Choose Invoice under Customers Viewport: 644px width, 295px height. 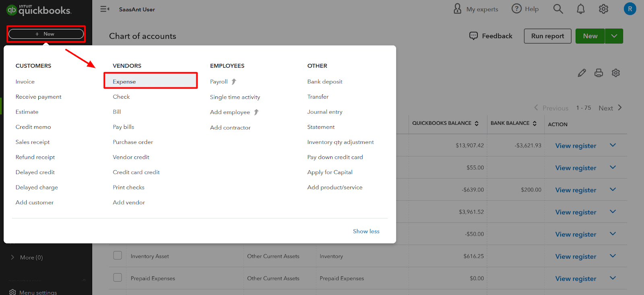(25, 81)
